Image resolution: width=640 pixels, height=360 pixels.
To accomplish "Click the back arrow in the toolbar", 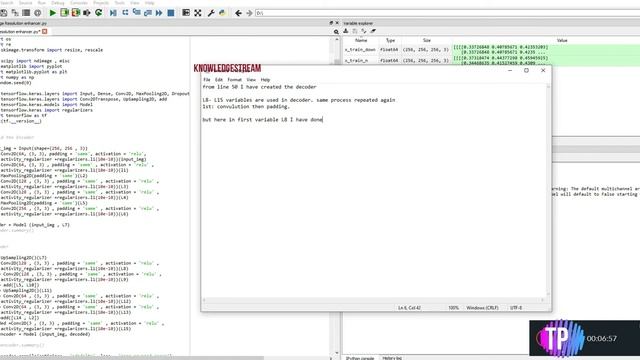I will click(238, 13).
